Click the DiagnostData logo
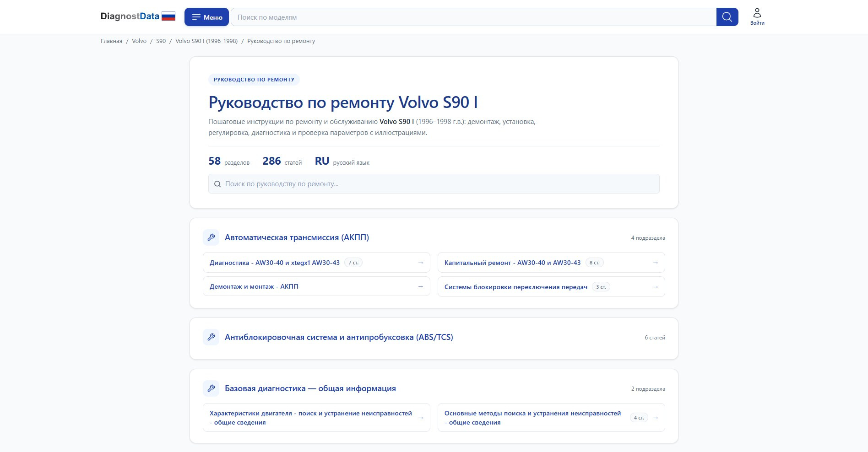The width and height of the screenshot is (868, 452). click(130, 16)
